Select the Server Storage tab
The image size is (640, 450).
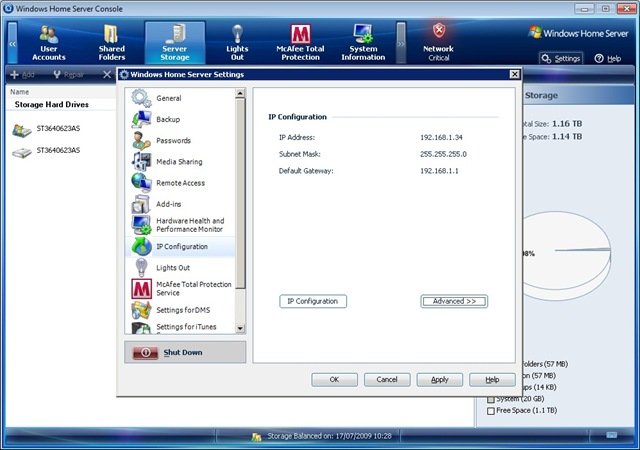coord(175,43)
